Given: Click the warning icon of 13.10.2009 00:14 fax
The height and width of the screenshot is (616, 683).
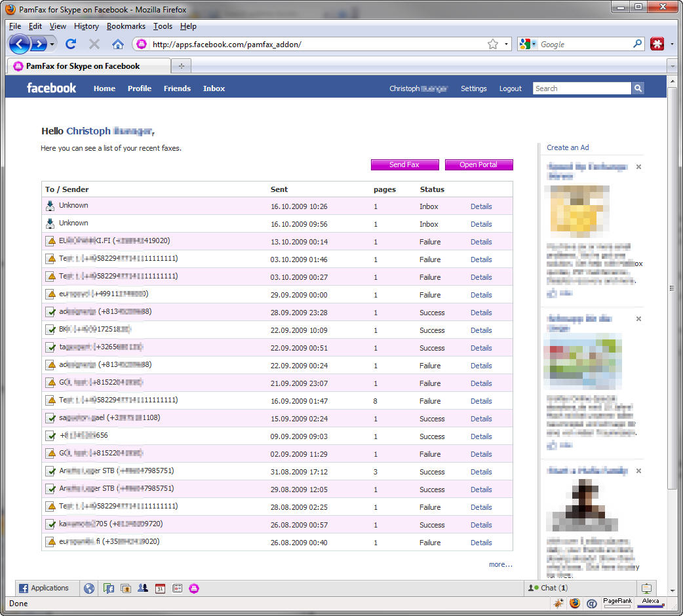Looking at the screenshot, I should 50,241.
